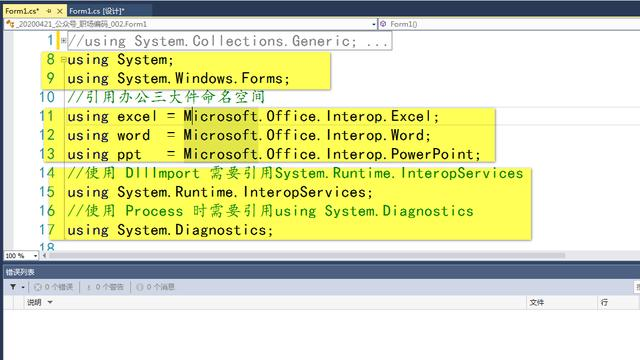Click the collapsed //using System.Collections.Generic line
This screenshot has width=640, height=360.
click(x=229, y=41)
